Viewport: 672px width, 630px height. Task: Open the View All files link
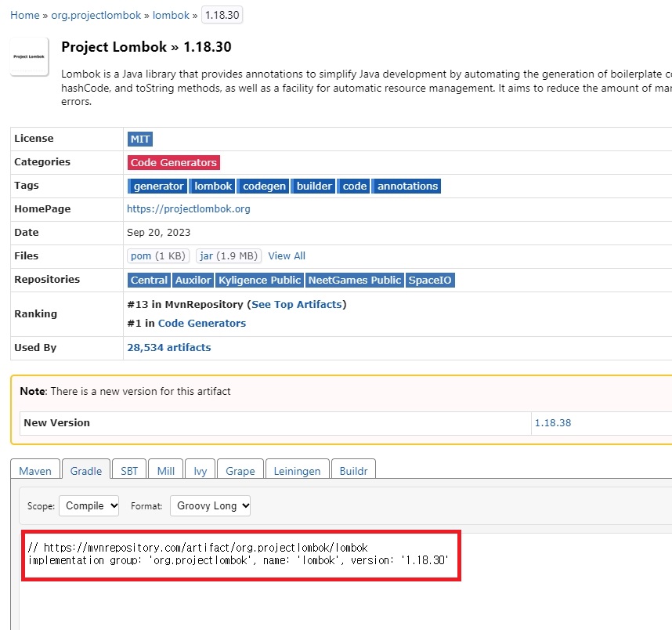point(287,256)
